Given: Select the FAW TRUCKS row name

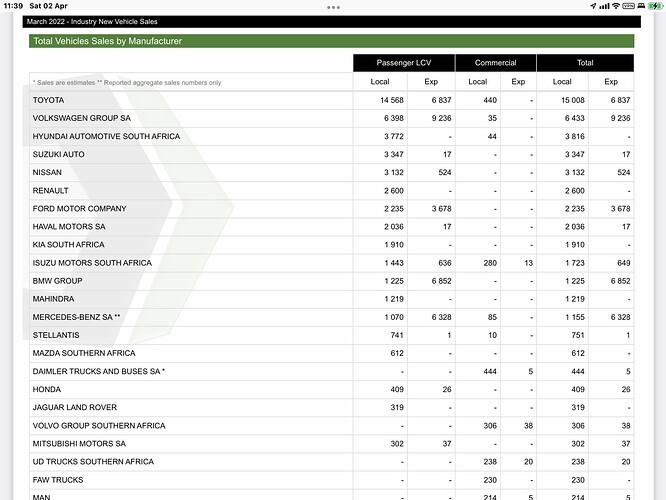Looking at the screenshot, I should pos(58,480).
